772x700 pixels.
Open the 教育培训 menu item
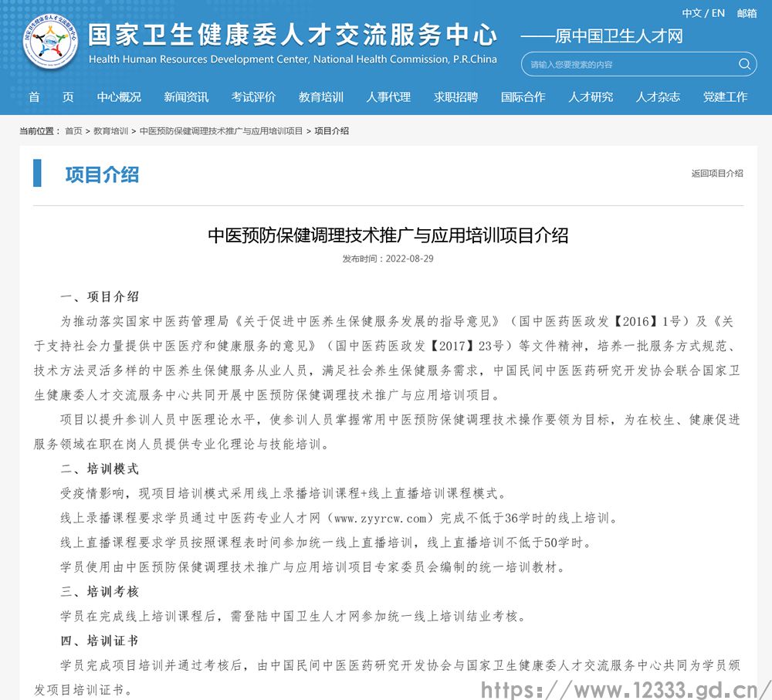click(321, 97)
